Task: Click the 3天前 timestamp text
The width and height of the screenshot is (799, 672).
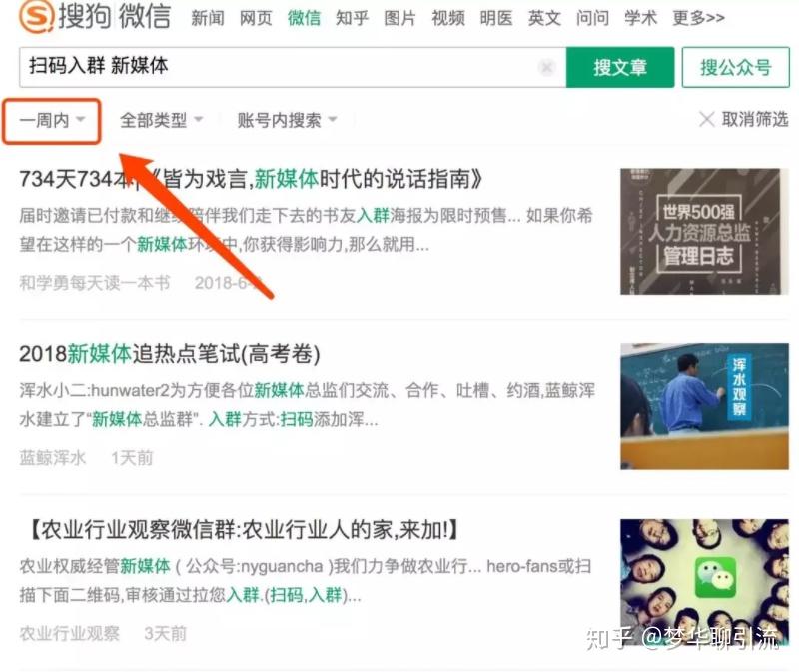Action: [x=166, y=634]
